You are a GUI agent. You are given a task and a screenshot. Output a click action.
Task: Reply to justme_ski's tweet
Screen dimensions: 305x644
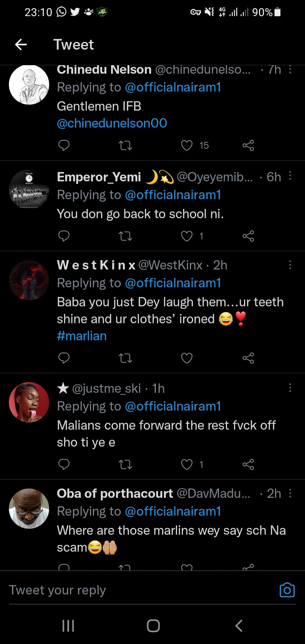64,465
